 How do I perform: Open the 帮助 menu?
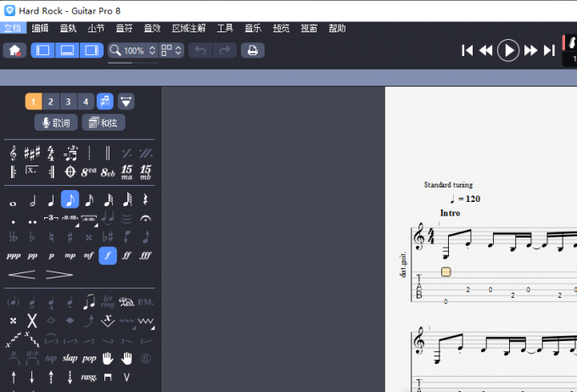[337, 28]
